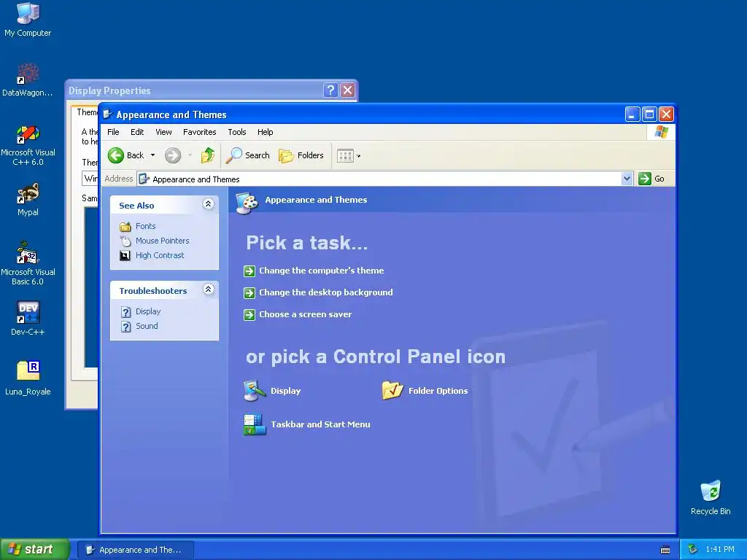747x560 pixels.
Task: Select the Mypal desktop shortcut
Action: click(28, 200)
